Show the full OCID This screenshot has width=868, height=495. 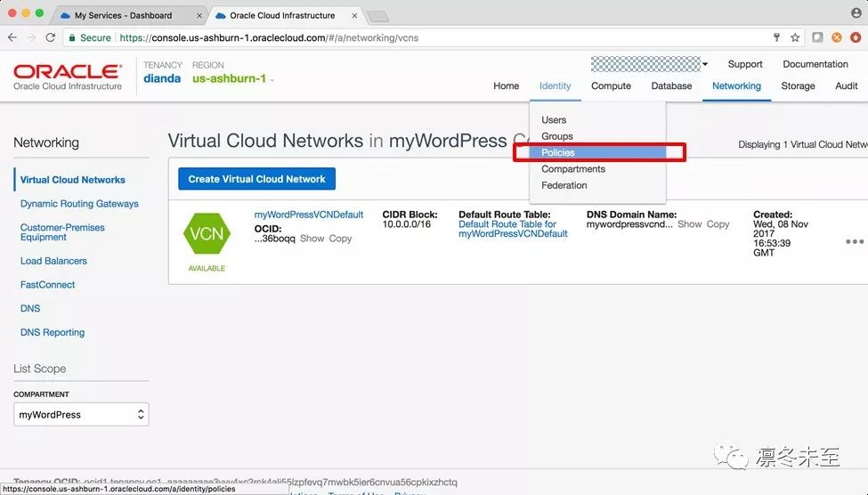312,238
